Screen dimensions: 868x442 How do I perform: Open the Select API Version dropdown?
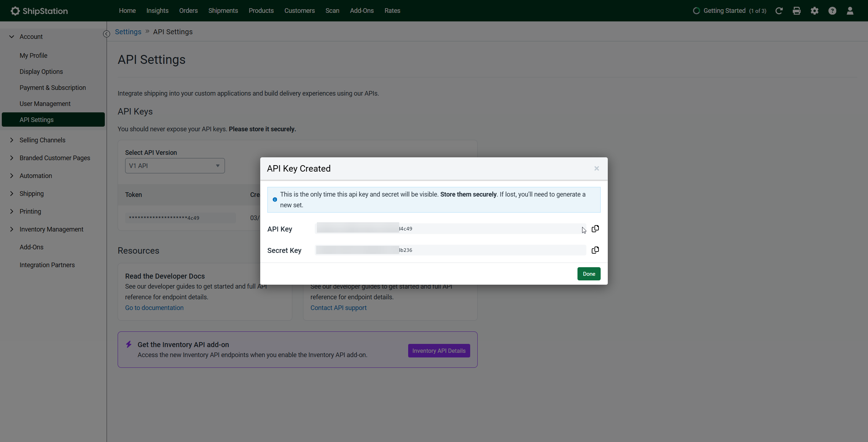(x=175, y=166)
